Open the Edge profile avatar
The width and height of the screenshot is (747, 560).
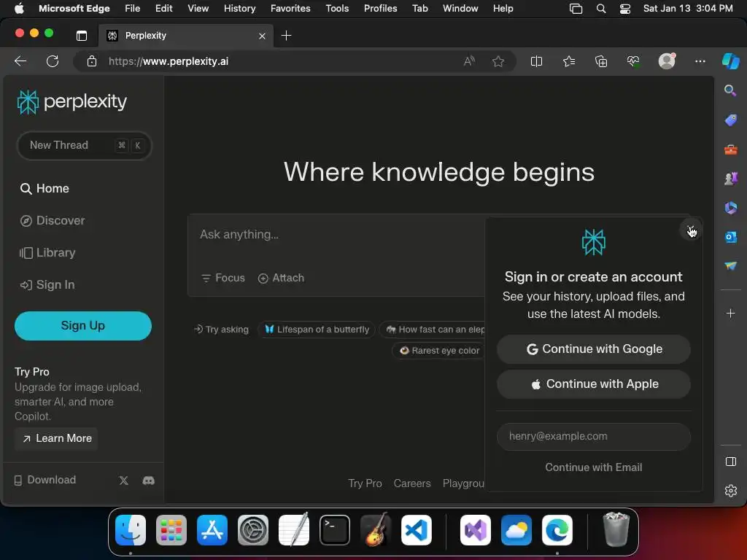click(667, 61)
